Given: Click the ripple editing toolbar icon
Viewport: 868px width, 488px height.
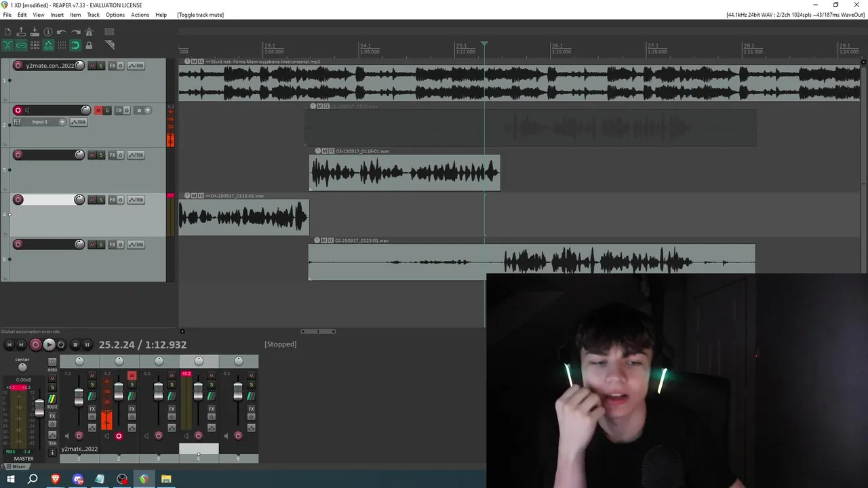Looking at the screenshot, I should click(x=35, y=45).
